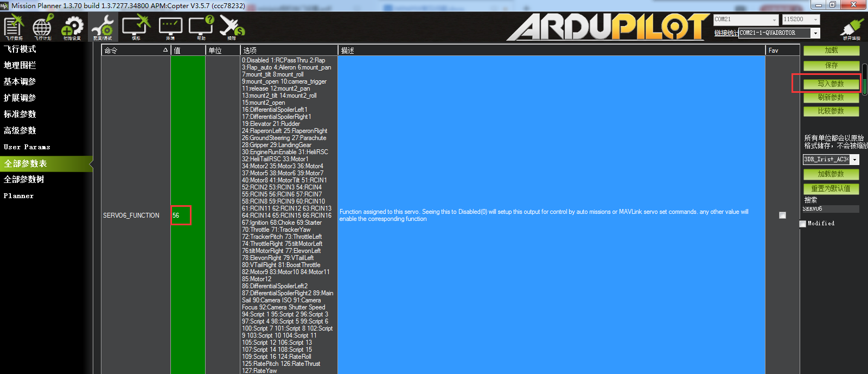Expand the 3DR_Iris+ preset parameter dropdown

click(x=854, y=160)
